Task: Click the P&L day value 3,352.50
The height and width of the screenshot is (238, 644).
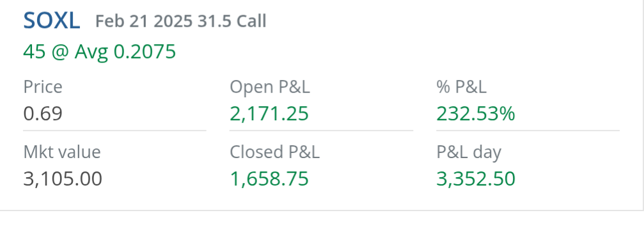Action: point(476,178)
